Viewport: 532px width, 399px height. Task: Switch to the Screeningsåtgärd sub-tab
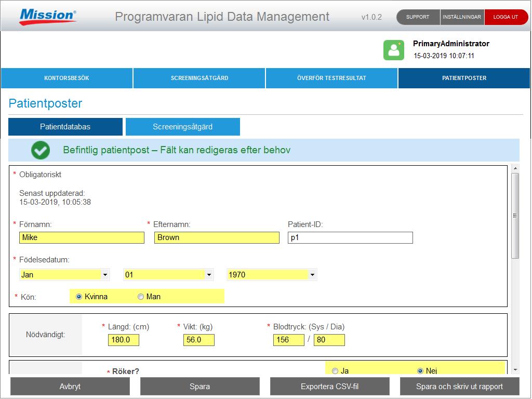pyautogui.click(x=183, y=127)
